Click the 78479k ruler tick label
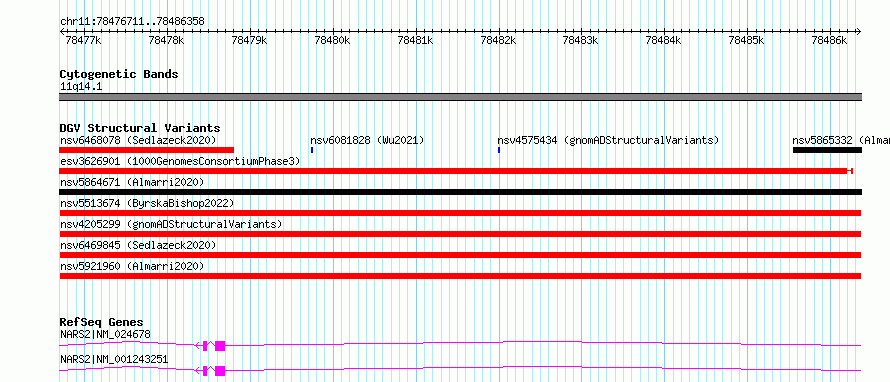 [x=250, y=40]
